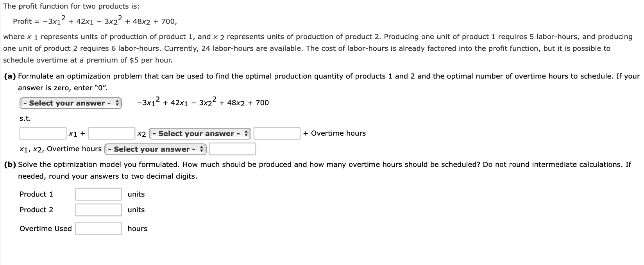The height and width of the screenshot is (265, 644).
Task: Click the Overtime Used hours input field
Action: pos(98,228)
